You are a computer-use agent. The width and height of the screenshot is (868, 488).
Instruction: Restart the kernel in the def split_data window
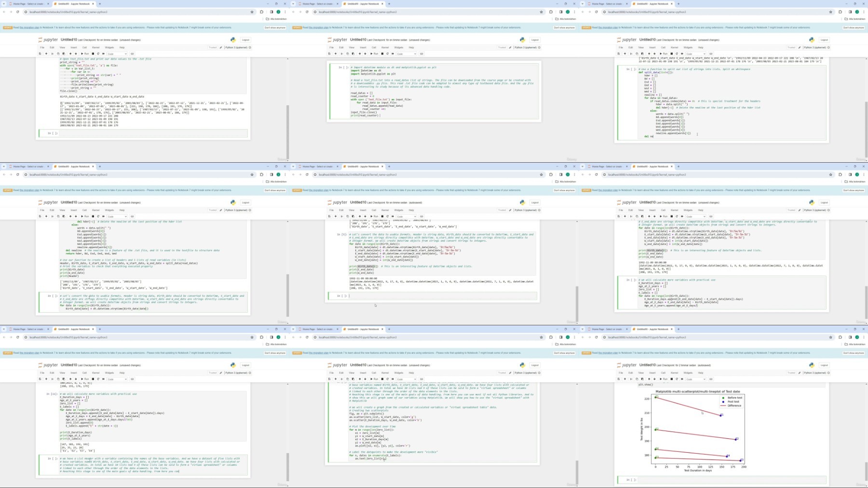point(677,54)
